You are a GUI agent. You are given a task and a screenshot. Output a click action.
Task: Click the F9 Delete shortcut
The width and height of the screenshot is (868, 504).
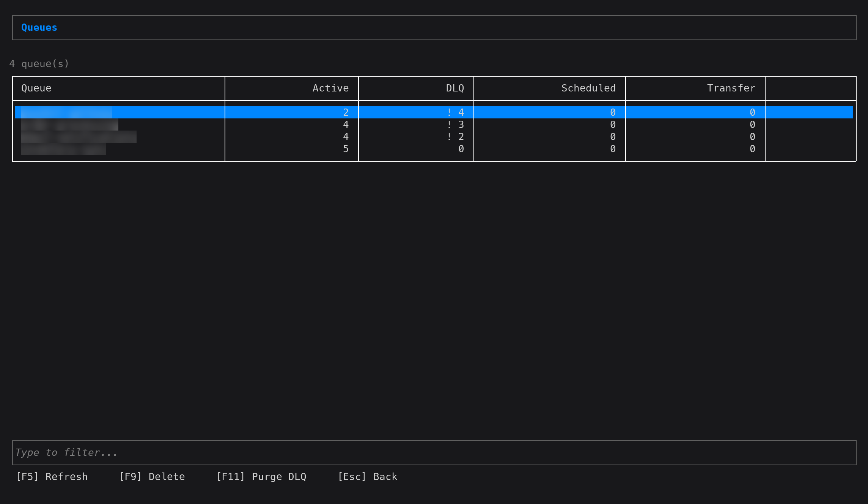click(x=152, y=477)
